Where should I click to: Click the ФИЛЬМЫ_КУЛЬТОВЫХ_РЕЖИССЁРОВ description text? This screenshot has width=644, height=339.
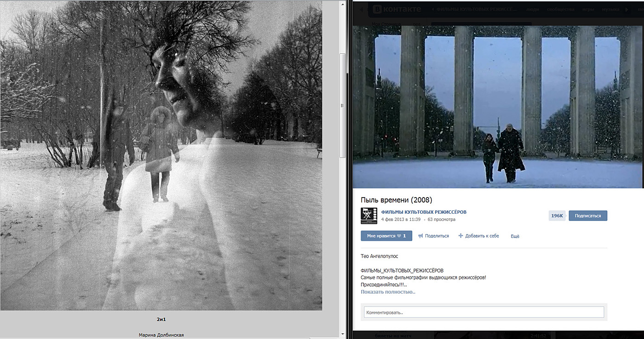[x=402, y=271]
